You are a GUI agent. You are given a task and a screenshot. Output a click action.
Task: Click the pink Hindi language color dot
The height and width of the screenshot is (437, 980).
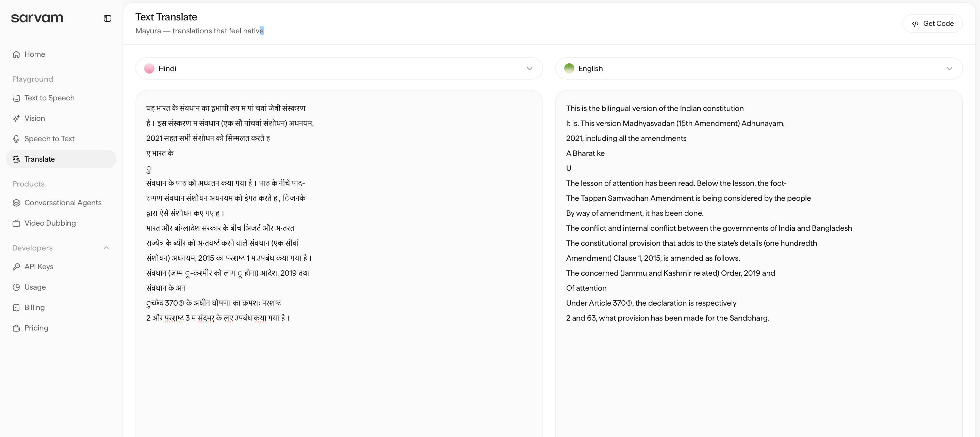pyautogui.click(x=149, y=68)
